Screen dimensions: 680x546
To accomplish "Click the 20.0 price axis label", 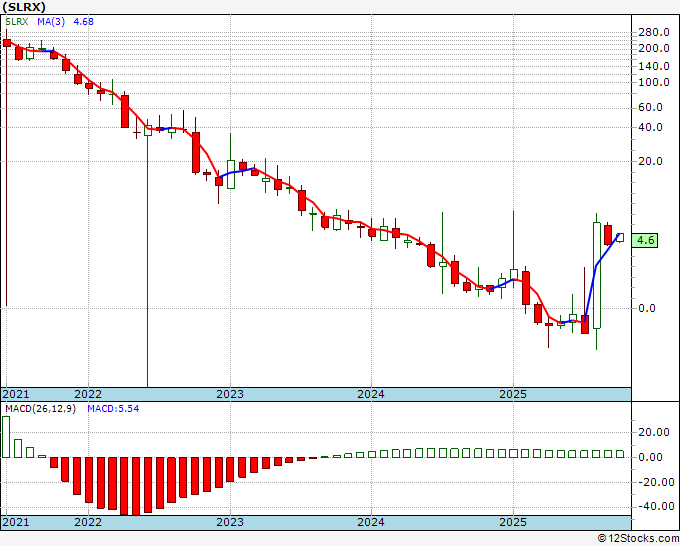I will pos(651,161).
